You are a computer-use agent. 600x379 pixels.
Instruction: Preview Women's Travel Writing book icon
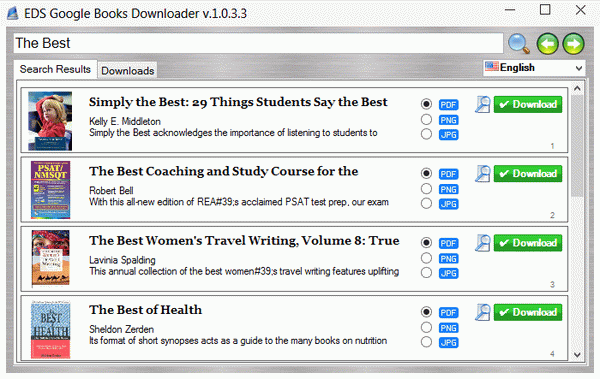[x=483, y=243]
